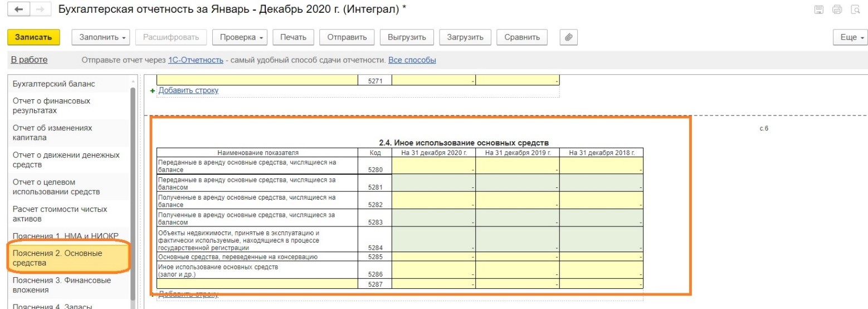Click row 5280 cell for 31 декабря 2020
The image size is (868, 309).
433,166
